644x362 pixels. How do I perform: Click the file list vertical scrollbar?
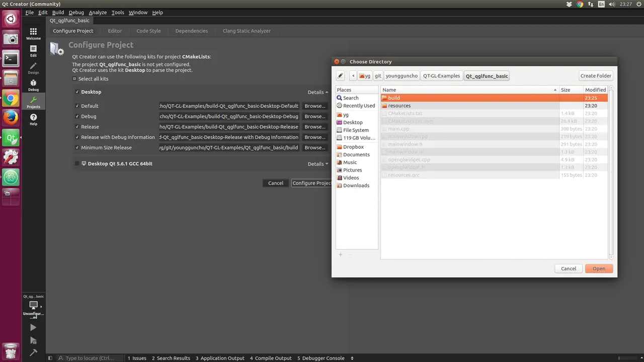(x=611, y=173)
